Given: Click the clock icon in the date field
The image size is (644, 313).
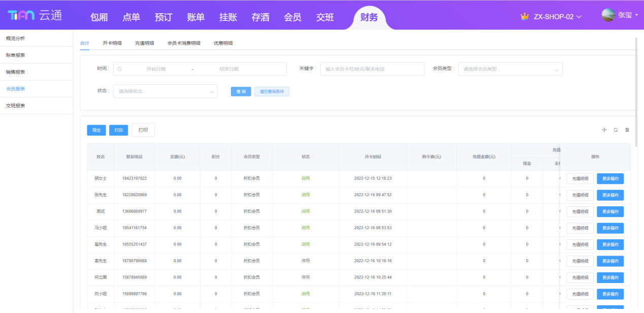Looking at the screenshot, I should 119,69.
